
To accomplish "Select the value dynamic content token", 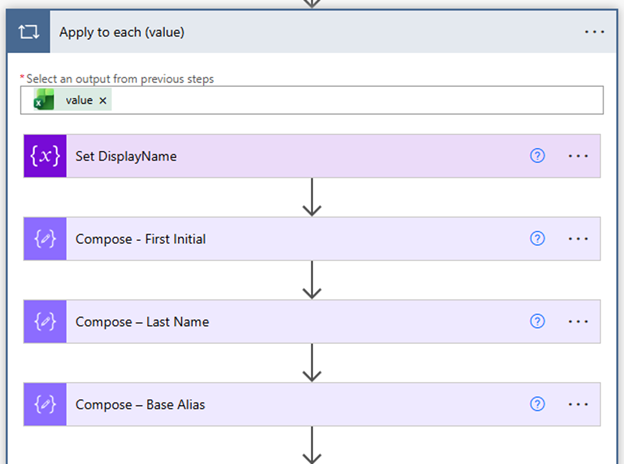I will click(72, 100).
